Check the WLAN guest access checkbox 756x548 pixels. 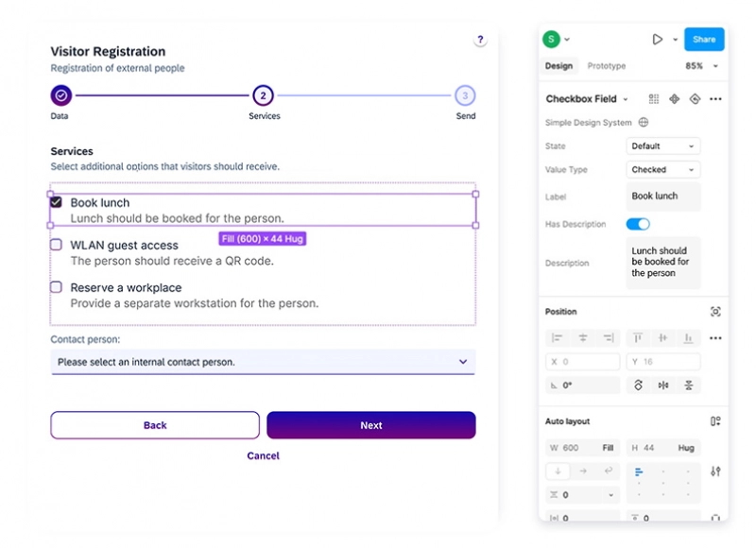[x=57, y=245]
